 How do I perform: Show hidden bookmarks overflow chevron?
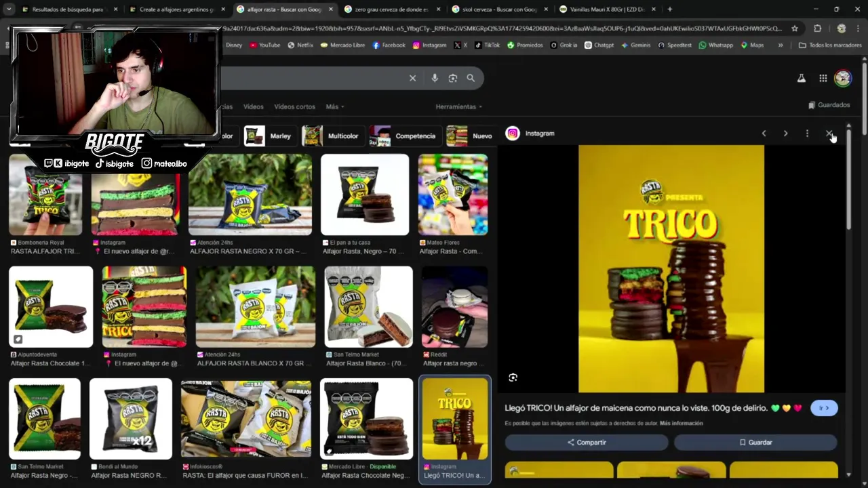781,45
